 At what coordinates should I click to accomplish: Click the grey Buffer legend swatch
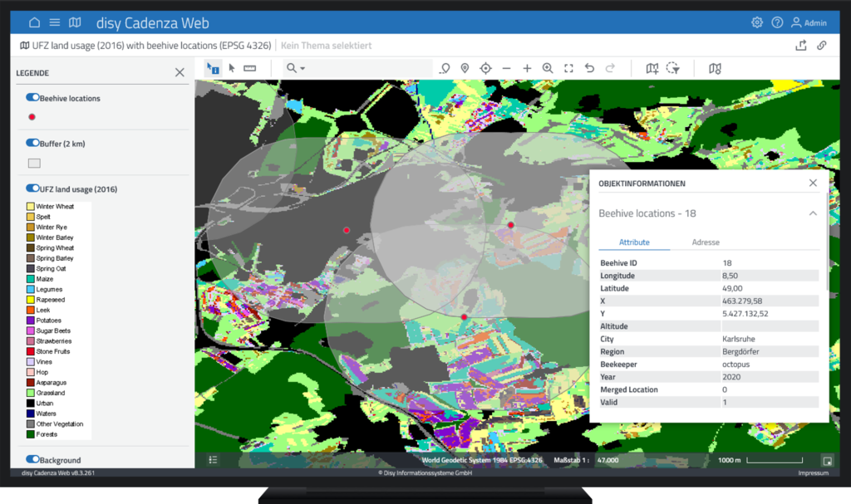tap(34, 163)
